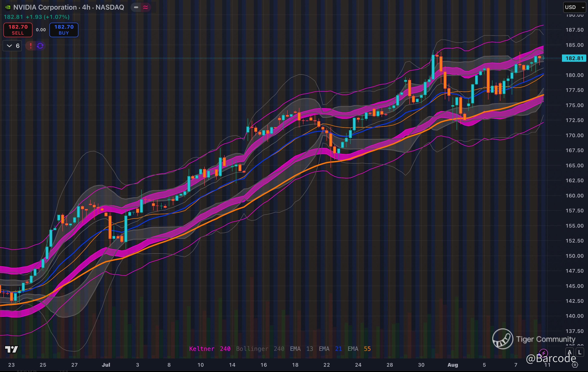This screenshot has height=372, width=588.
Task: Click the red exclamation warning icon
Action: [x=31, y=46]
